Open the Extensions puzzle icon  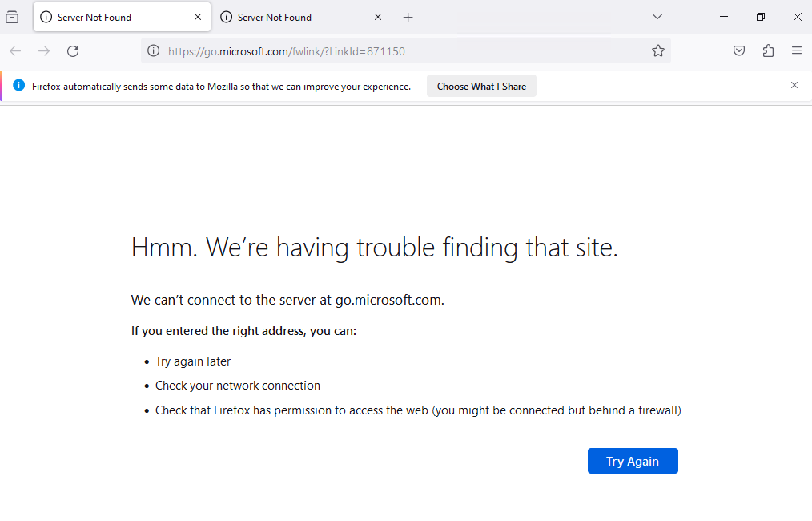[768, 51]
